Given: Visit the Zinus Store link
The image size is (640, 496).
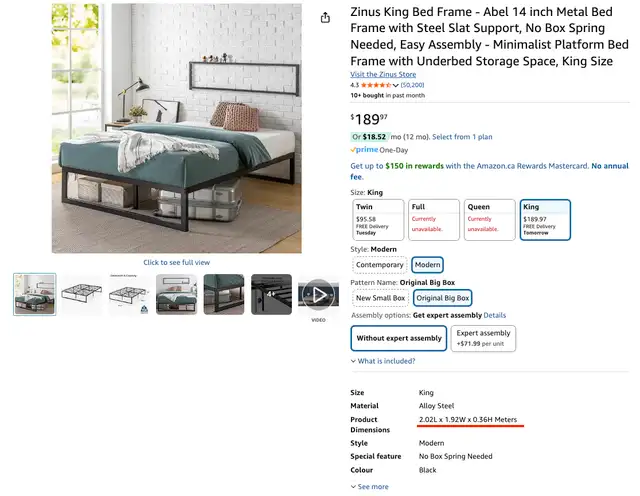Looking at the screenshot, I should click(385, 75).
